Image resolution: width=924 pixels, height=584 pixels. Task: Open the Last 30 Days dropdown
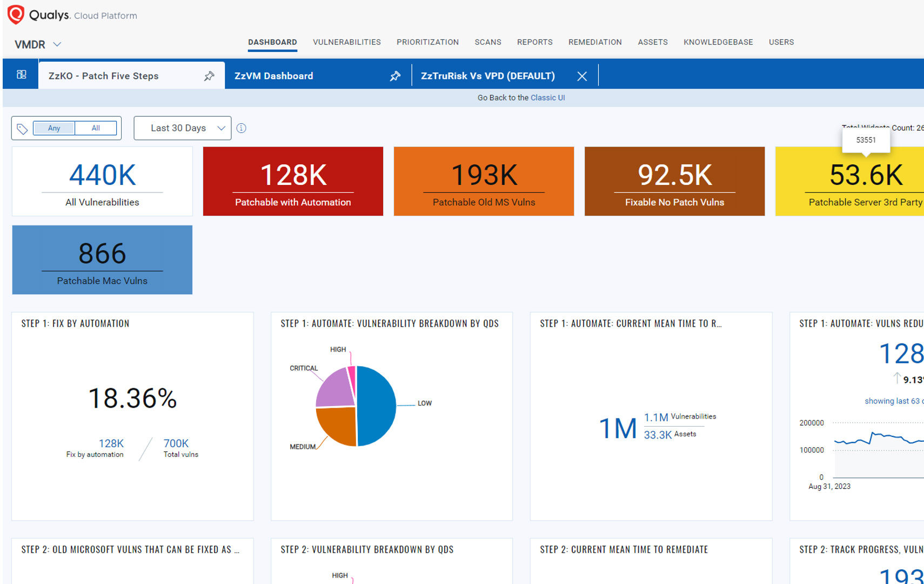183,128
